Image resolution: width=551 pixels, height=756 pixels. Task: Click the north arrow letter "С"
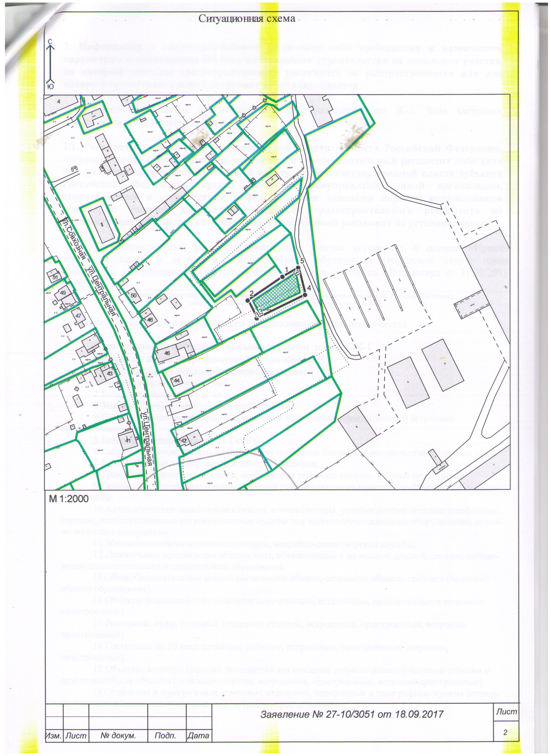coord(50,42)
